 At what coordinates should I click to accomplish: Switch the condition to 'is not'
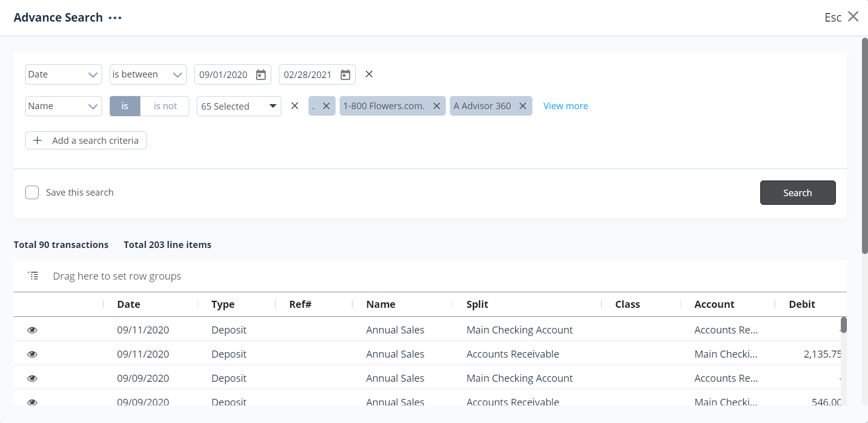click(x=165, y=106)
